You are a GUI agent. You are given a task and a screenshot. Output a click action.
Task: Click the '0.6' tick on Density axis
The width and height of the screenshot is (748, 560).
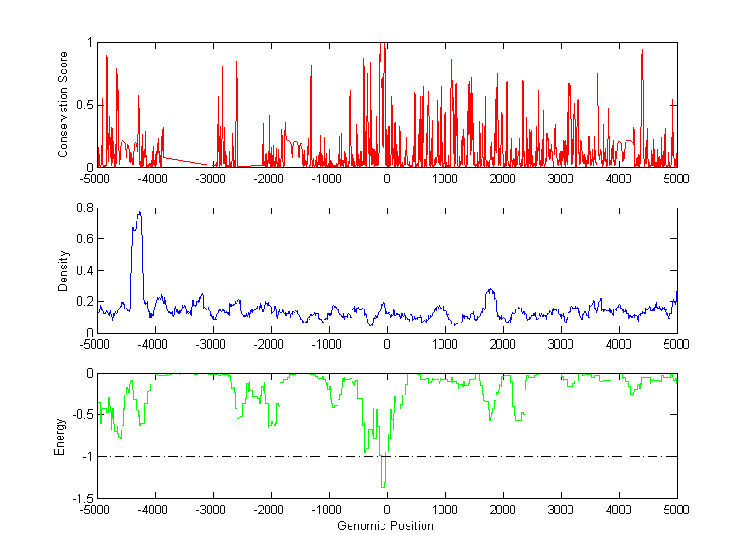82,239
